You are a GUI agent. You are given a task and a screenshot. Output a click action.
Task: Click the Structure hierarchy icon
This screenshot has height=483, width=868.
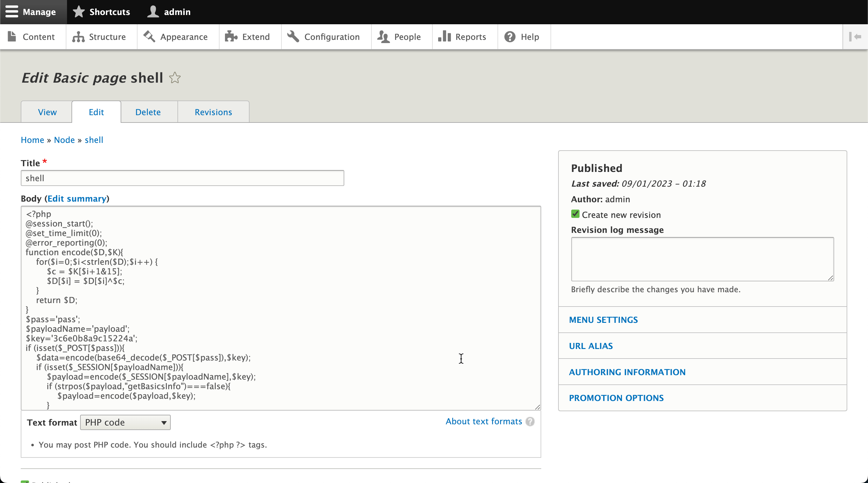click(79, 36)
